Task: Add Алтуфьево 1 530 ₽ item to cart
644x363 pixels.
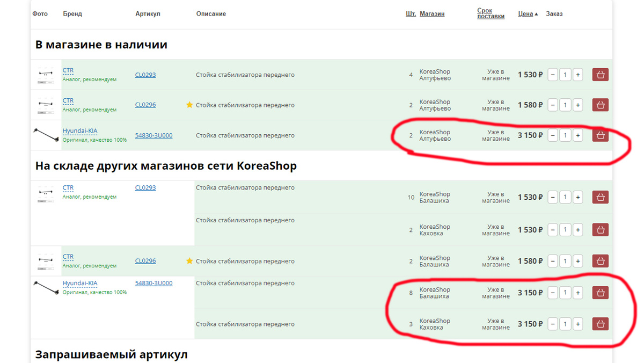Action: pyautogui.click(x=600, y=75)
